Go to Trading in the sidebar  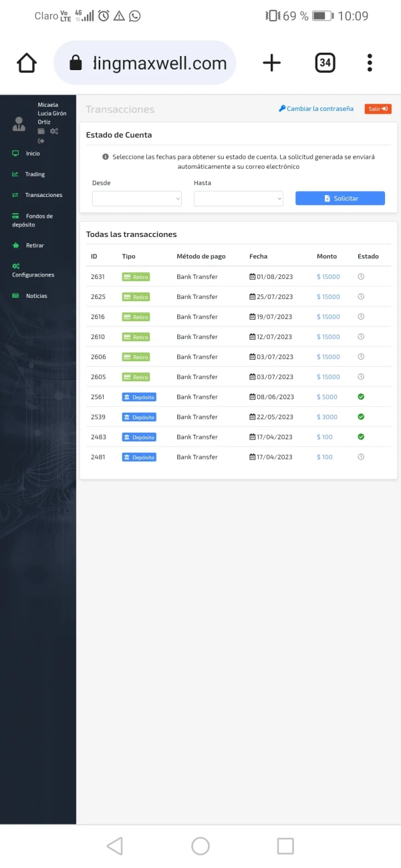[x=35, y=174]
